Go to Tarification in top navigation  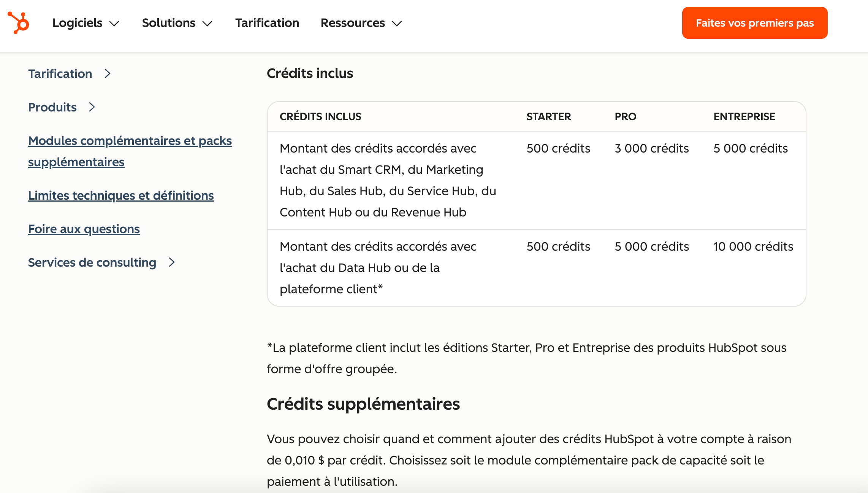click(267, 23)
